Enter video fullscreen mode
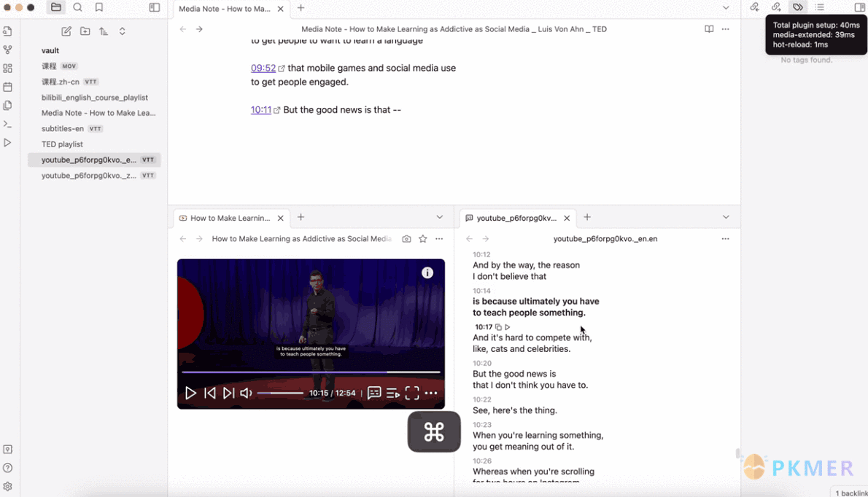The width and height of the screenshot is (868, 497). (412, 393)
